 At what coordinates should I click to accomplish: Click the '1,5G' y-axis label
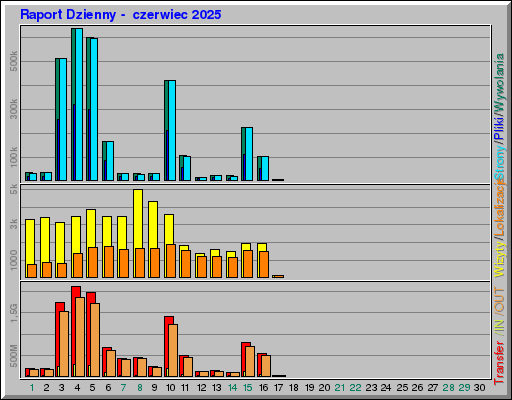[x=13, y=313]
